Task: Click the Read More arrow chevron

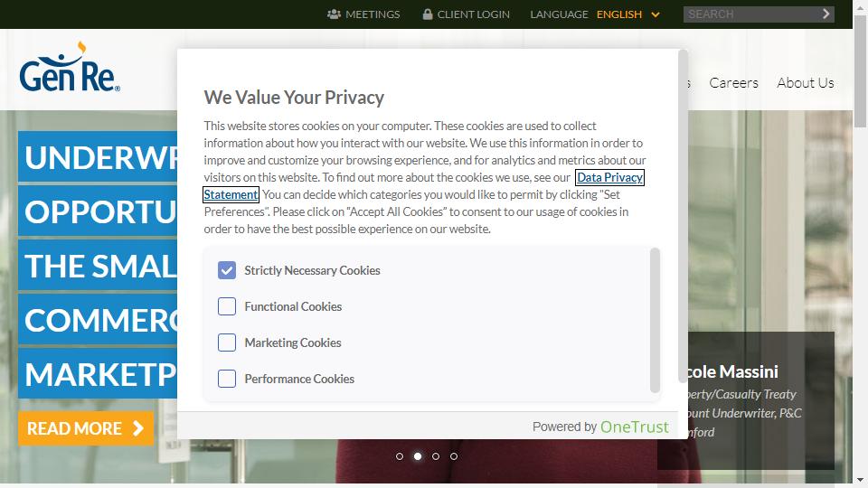Action: coord(138,428)
